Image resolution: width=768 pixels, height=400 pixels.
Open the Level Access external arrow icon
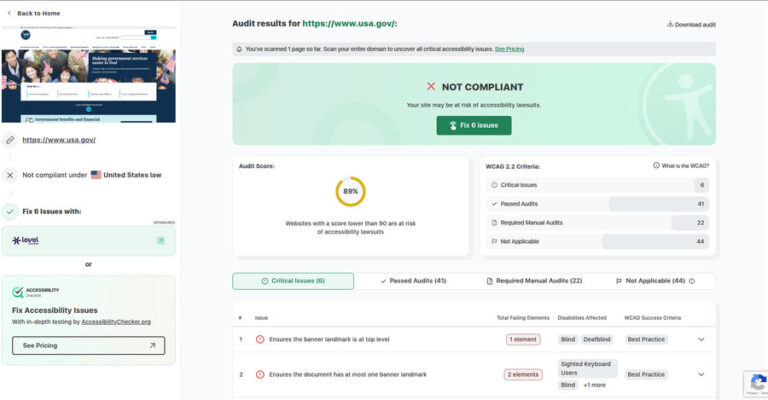pyautogui.click(x=161, y=240)
